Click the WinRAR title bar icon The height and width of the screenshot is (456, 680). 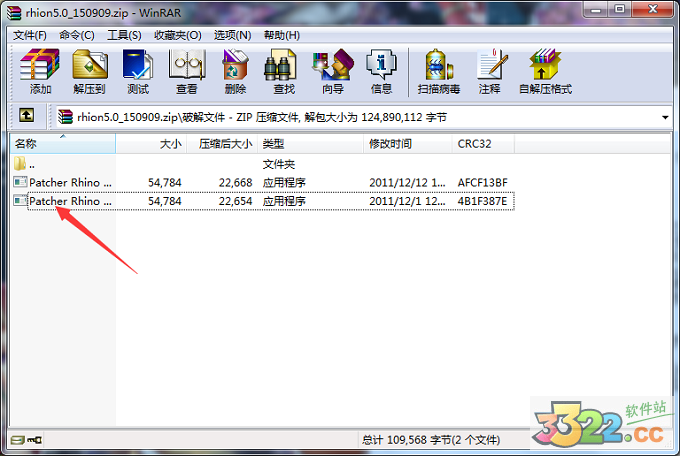coord(13,13)
